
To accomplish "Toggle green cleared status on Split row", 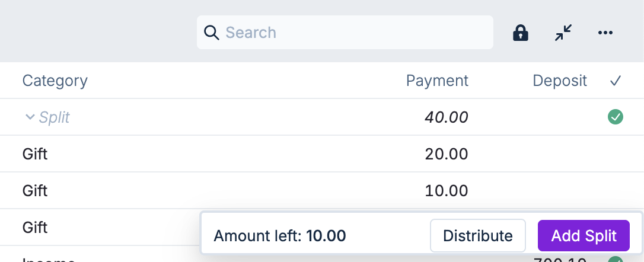I will (x=616, y=117).
